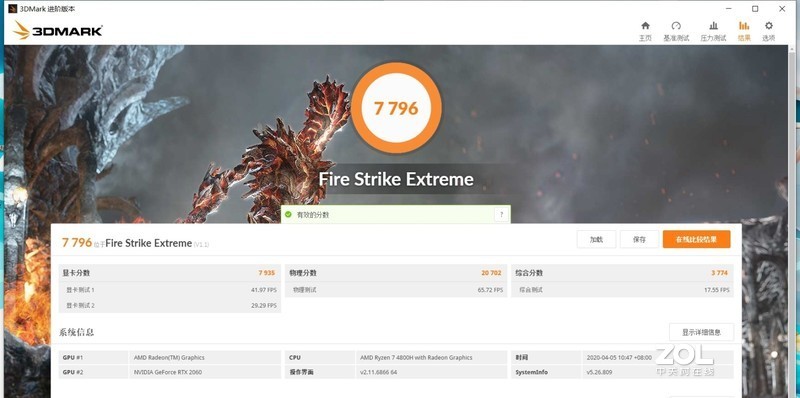
Task: Click the 物理分数 header label
Action: click(x=303, y=273)
